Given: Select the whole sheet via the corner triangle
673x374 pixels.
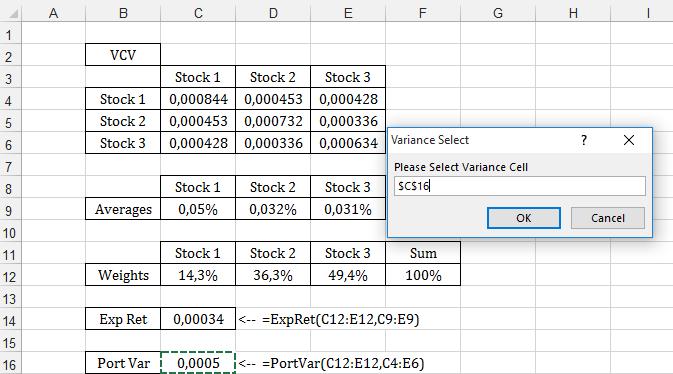Looking at the screenshot, I should [x=12, y=13].
